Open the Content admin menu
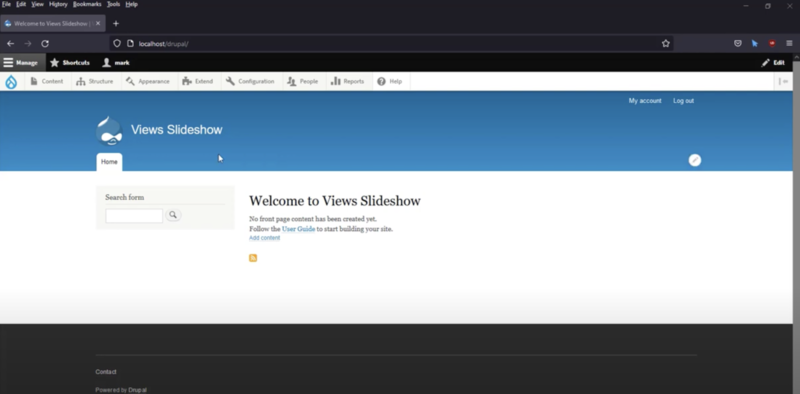 [46, 82]
